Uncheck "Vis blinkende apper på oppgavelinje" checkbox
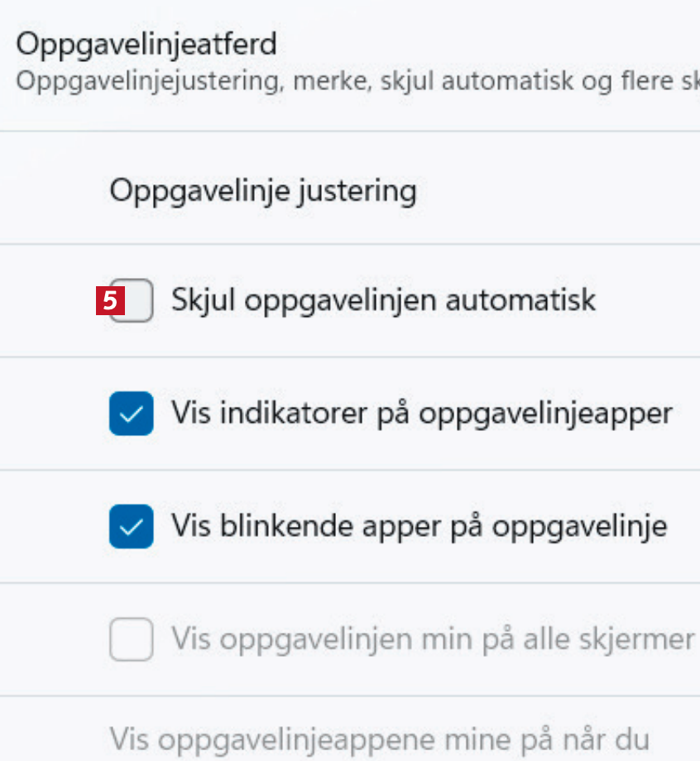This screenshot has width=700, height=761. (x=131, y=527)
